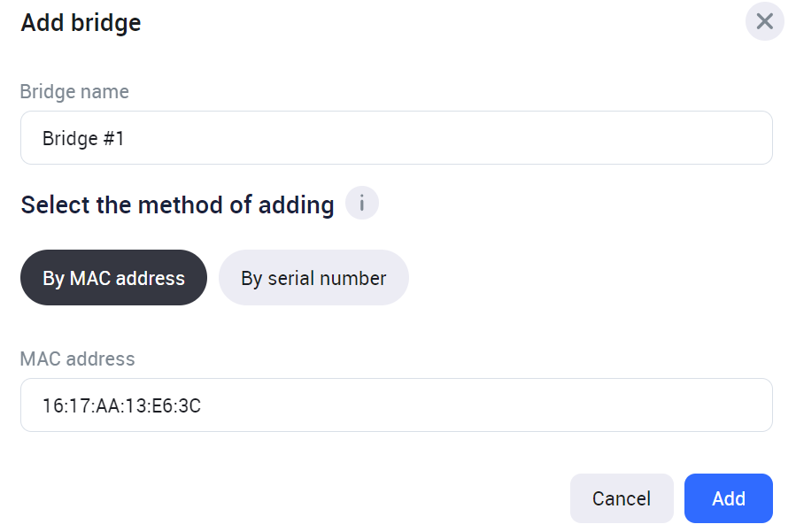The height and width of the screenshot is (532, 796).
Task: Click the Bridge name field label
Action: pos(74,92)
